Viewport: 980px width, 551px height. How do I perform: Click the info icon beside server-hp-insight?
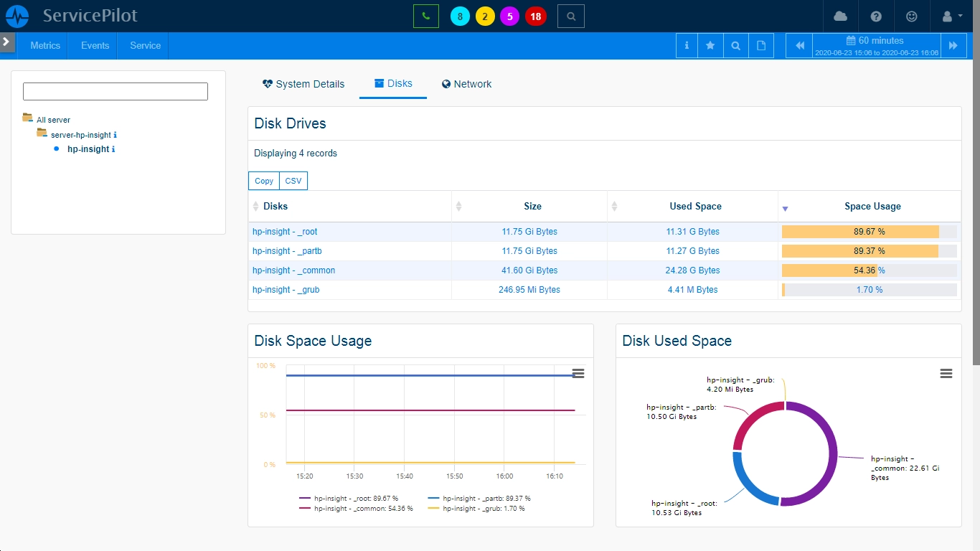[116, 135]
